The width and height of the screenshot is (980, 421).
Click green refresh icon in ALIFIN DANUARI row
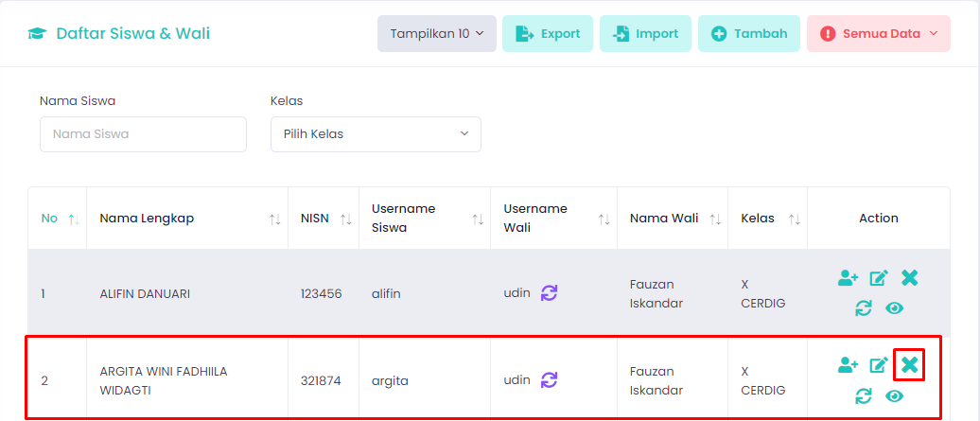point(863,307)
